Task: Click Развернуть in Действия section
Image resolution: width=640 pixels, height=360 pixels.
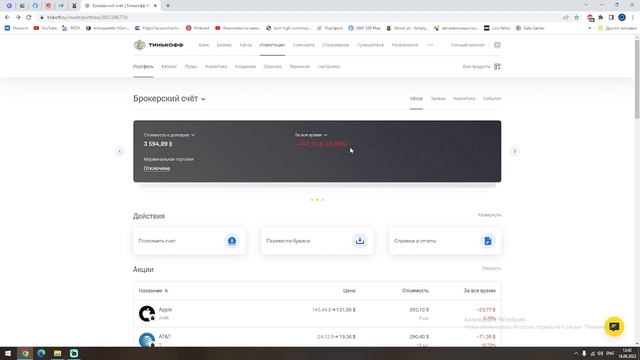Action: pyautogui.click(x=489, y=215)
